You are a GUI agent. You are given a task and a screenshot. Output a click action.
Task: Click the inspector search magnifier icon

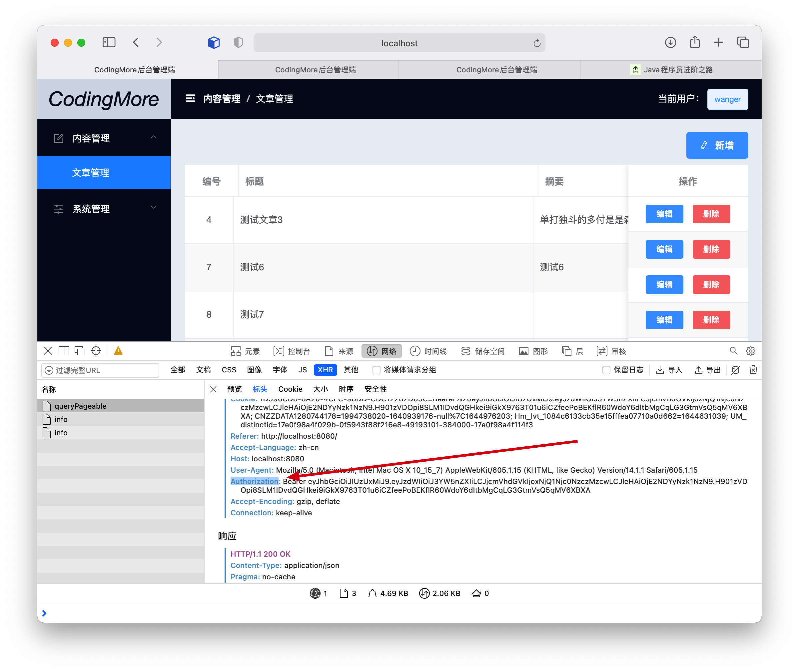pos(733,351)
